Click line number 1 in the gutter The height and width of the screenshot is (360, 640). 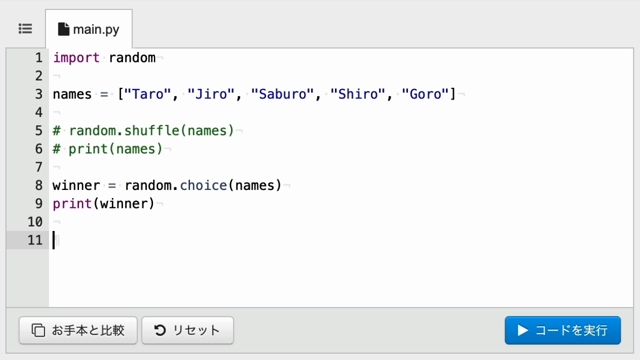[x=38, y=58]
